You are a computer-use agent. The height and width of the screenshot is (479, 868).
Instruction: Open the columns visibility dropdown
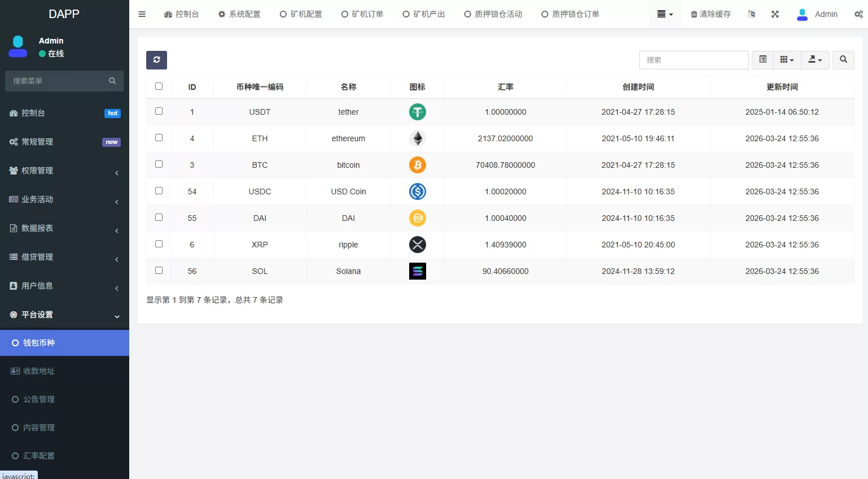787,60
